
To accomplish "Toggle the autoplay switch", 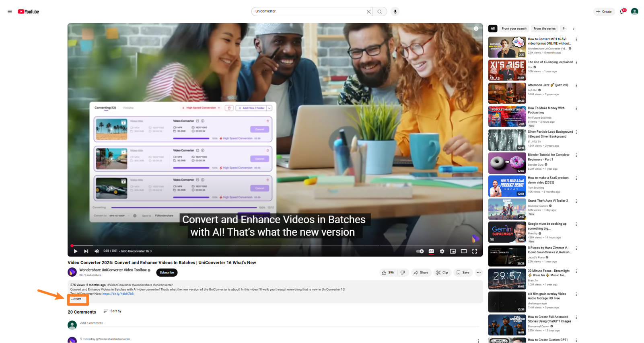I will (420, 251).
